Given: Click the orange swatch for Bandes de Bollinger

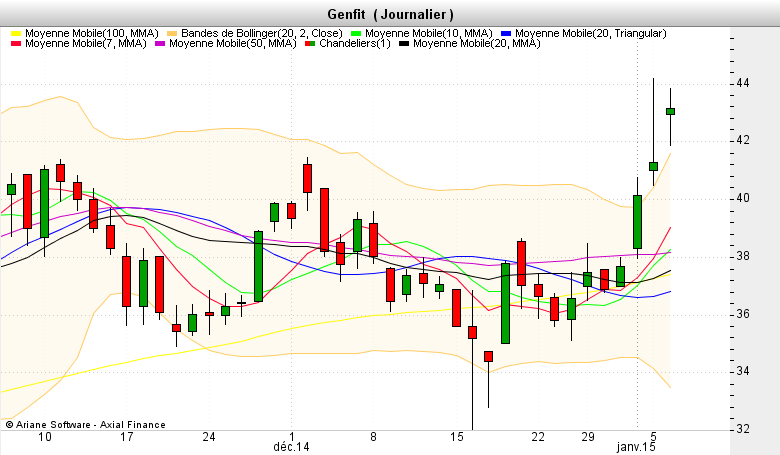Looking at the screenshot, I should click(x=172, y=33).
